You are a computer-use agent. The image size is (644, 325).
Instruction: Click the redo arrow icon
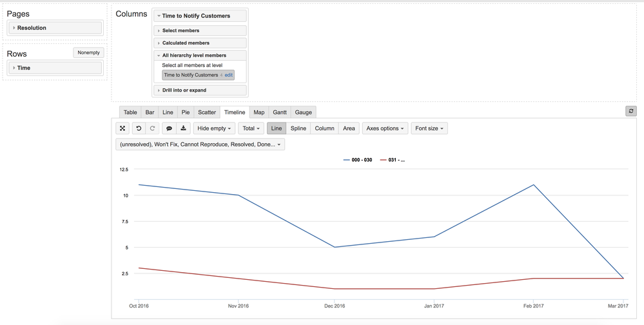pyautogui.click(x=152, y=128)
